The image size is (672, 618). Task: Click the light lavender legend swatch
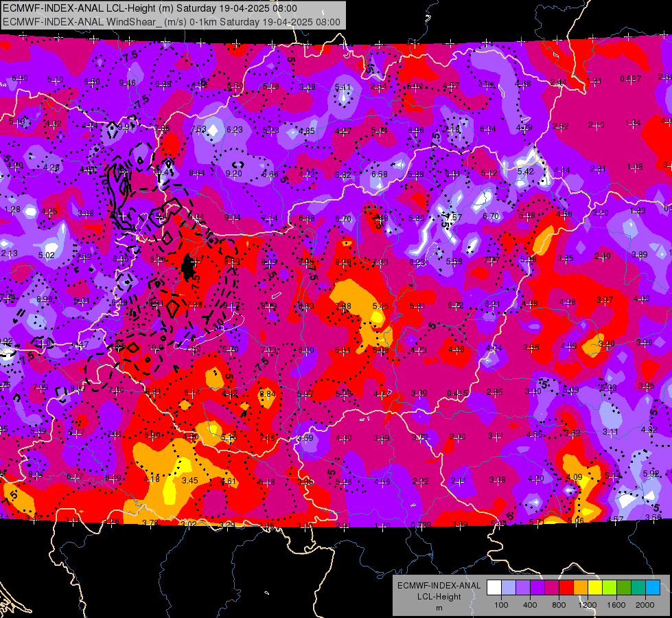click(x=509, y=587)
